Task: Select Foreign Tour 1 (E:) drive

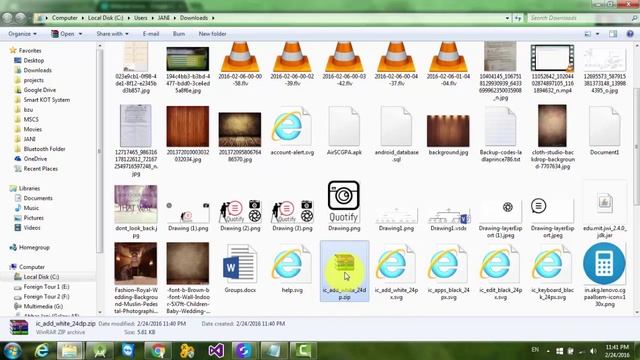Action: [x=46, y=287]
